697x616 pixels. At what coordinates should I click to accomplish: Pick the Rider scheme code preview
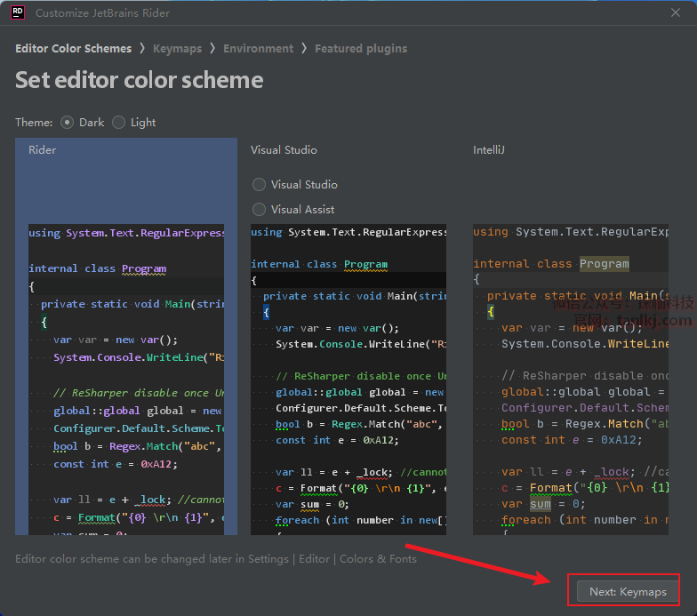(x=126, y=378)
